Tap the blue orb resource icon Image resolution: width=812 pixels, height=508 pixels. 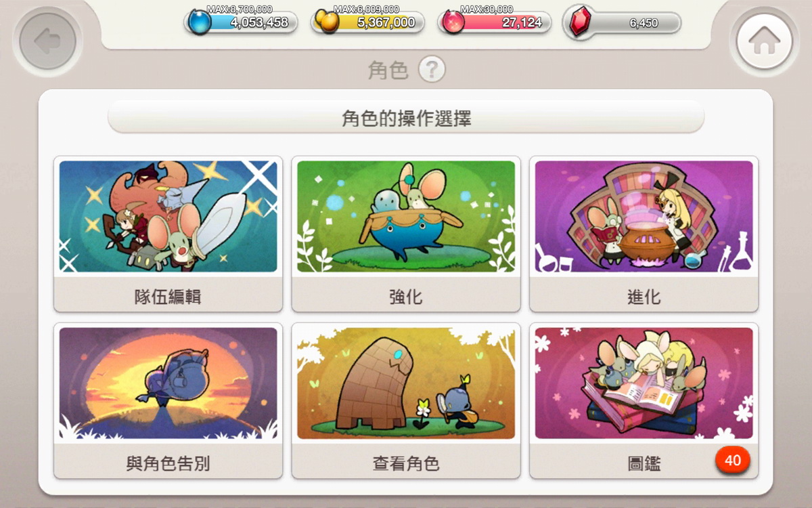[x=199, y=21]
